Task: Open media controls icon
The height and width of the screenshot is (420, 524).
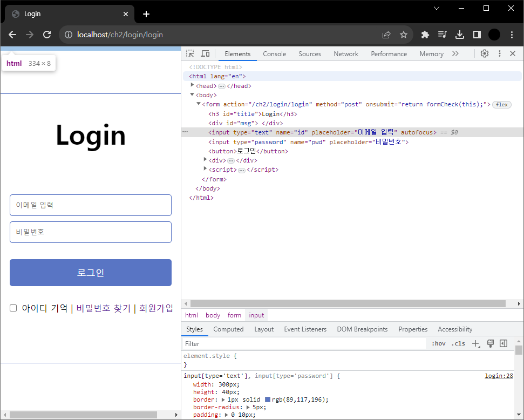Action: (443, 35)
